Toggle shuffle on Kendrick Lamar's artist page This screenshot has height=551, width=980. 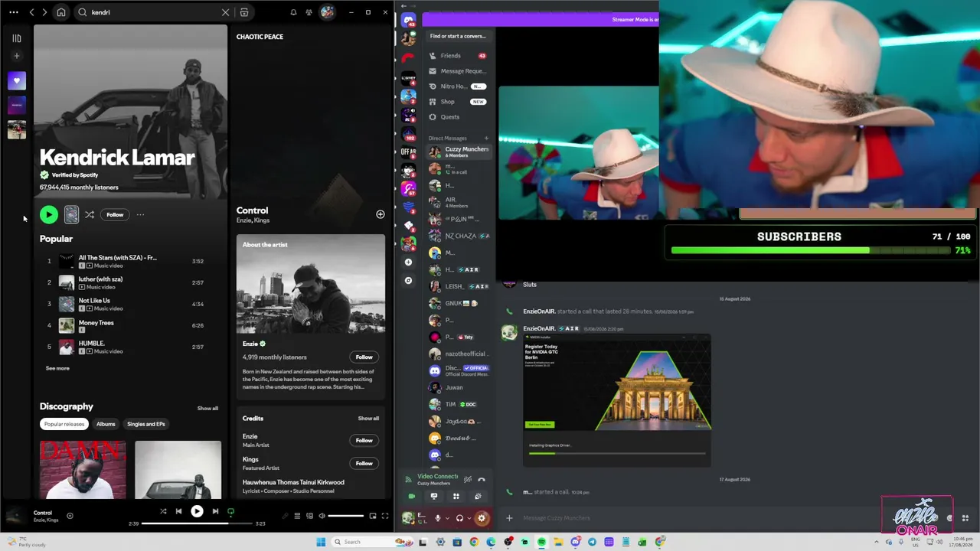pyautogui.click(x=90, y=215)
